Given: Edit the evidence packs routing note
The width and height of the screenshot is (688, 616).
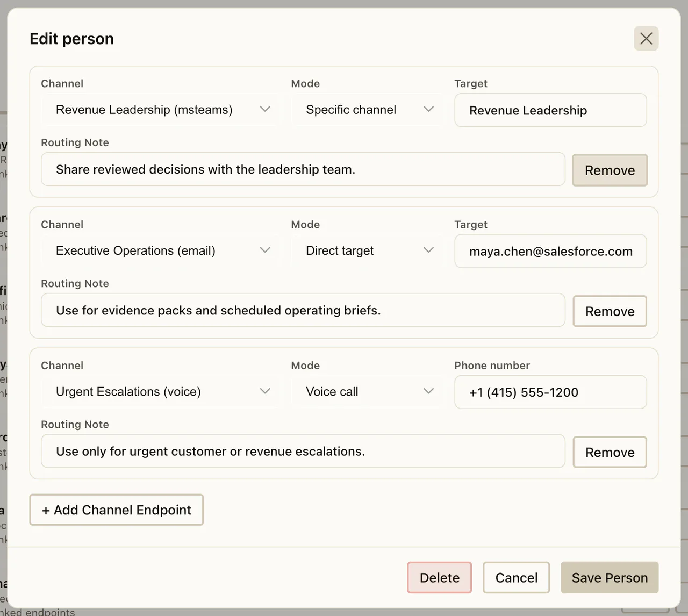Looking at the screenshot, I should tap(303, 310).
